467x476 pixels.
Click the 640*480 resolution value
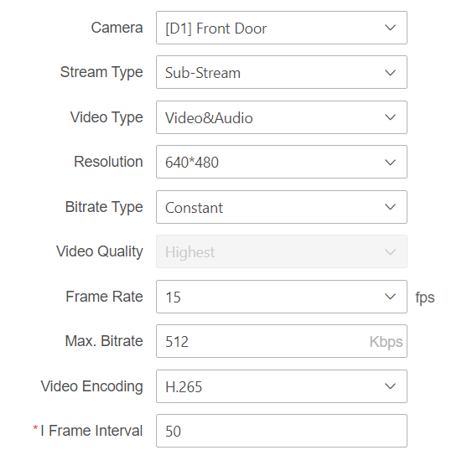pyautogui.click(x=192, y=163)
